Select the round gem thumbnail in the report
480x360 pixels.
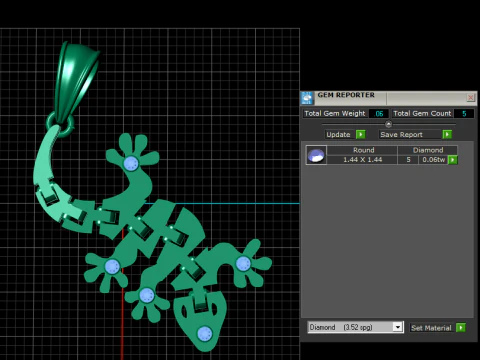tap(316, 155)
